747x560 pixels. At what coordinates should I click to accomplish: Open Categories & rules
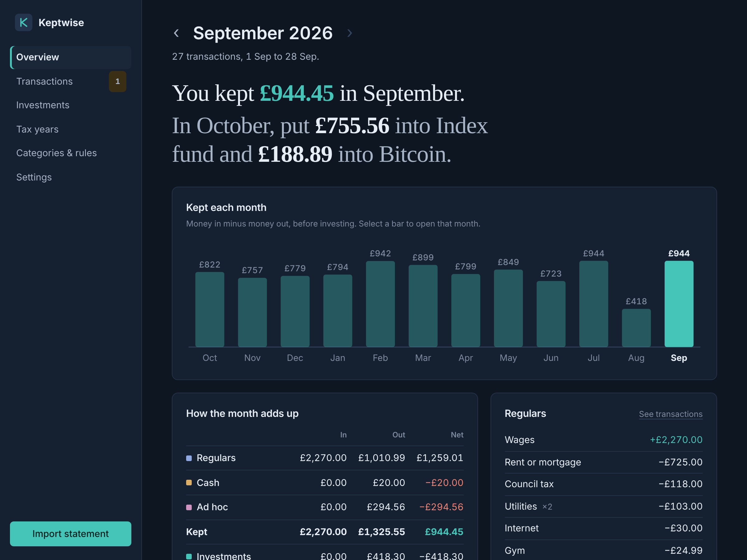point(71,153)
